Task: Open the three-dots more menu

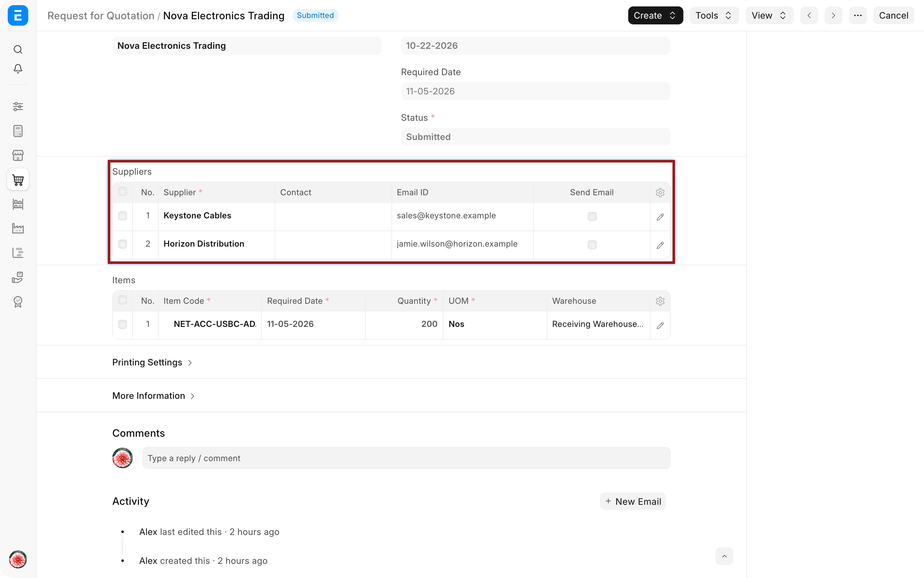Action: [858, 16]
